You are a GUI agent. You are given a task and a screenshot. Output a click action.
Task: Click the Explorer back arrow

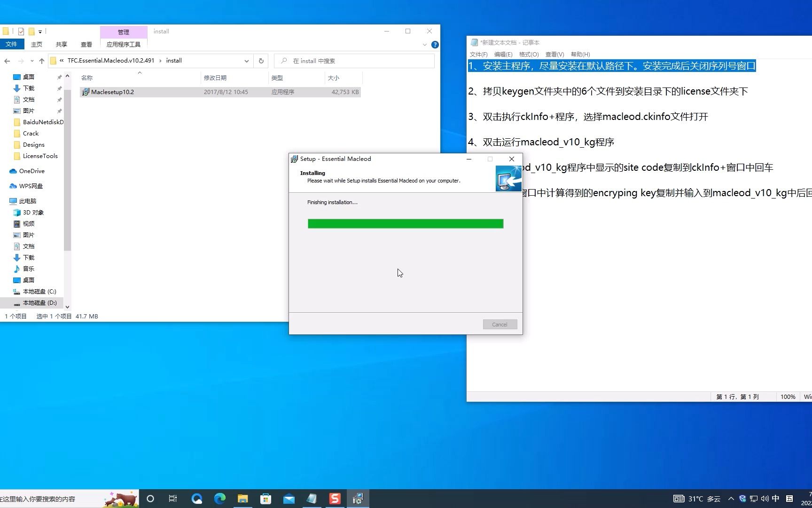pyautogui.click(x=7, y=61)
